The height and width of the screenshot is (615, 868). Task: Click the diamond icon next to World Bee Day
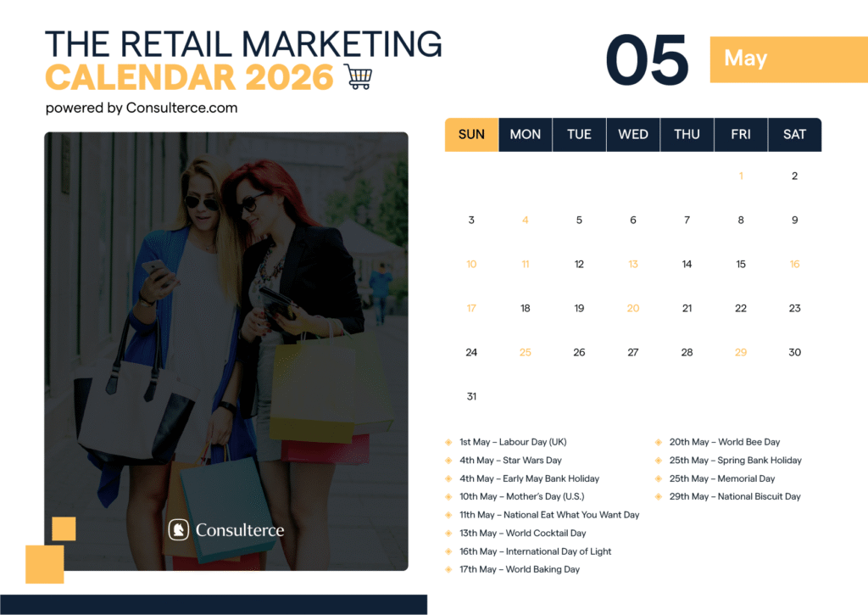[x=659, y=442]
